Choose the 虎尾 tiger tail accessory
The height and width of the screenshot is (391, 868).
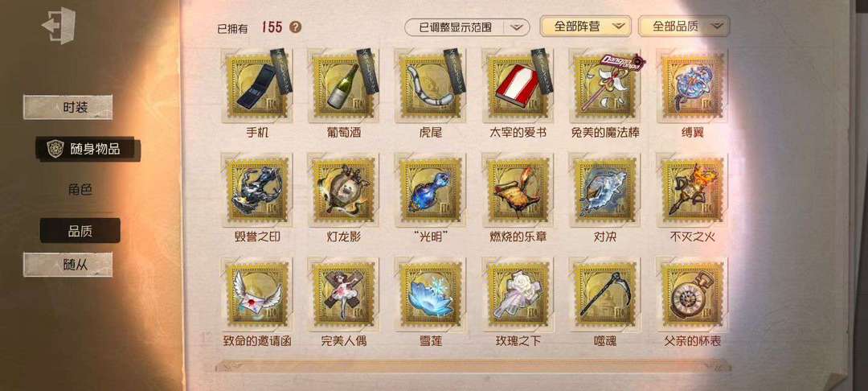tap(432, 86)
